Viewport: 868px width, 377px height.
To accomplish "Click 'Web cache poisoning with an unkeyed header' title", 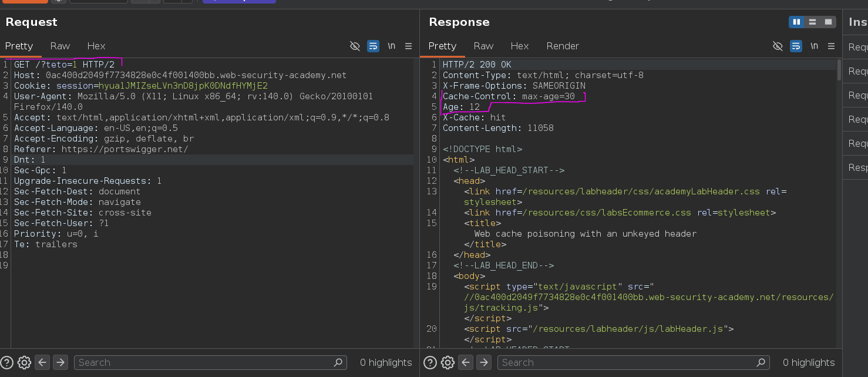I will (x=586, y=234).
